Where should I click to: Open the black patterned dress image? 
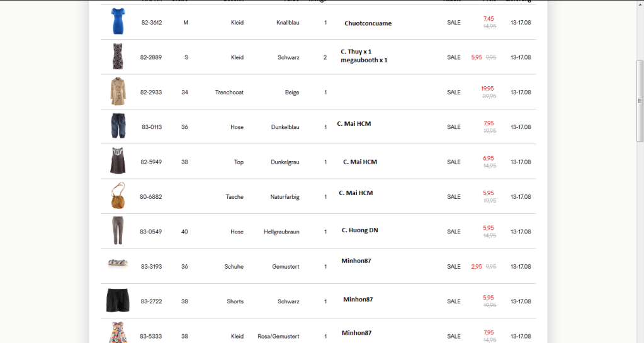tap(118, 57)
